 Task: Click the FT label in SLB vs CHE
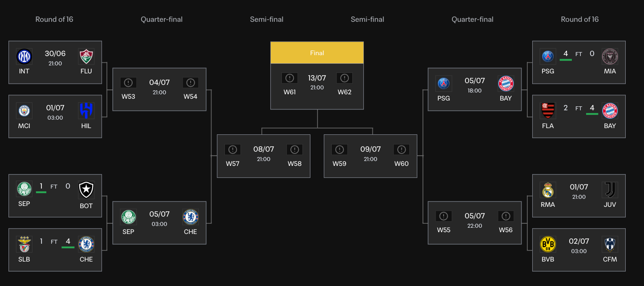point(54,242)
